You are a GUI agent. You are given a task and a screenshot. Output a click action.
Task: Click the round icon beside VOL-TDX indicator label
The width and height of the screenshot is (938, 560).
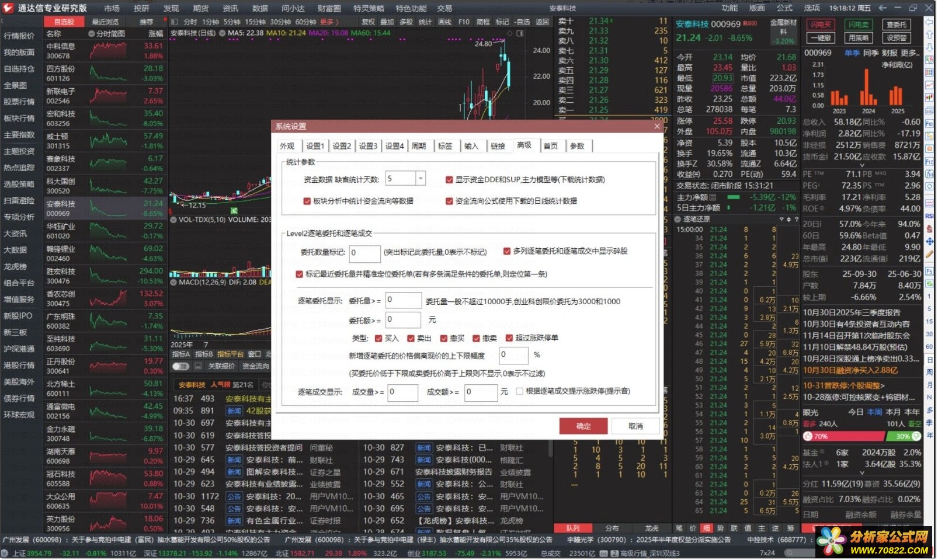(x=173, y=220)
